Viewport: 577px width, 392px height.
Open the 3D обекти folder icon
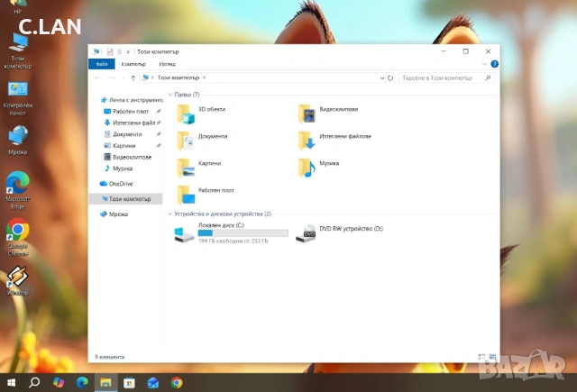(x=186, y=113)
